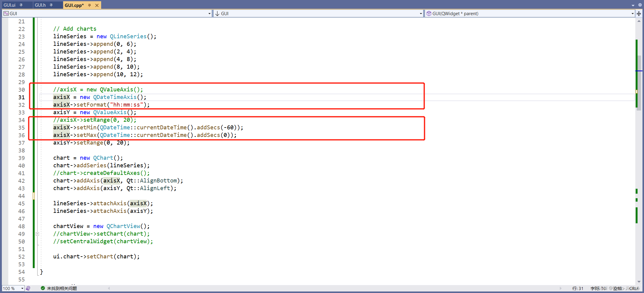Click addSeries on line 40
Screen dimensions: 644x293
pyautogui.click(x=91, y=165)
